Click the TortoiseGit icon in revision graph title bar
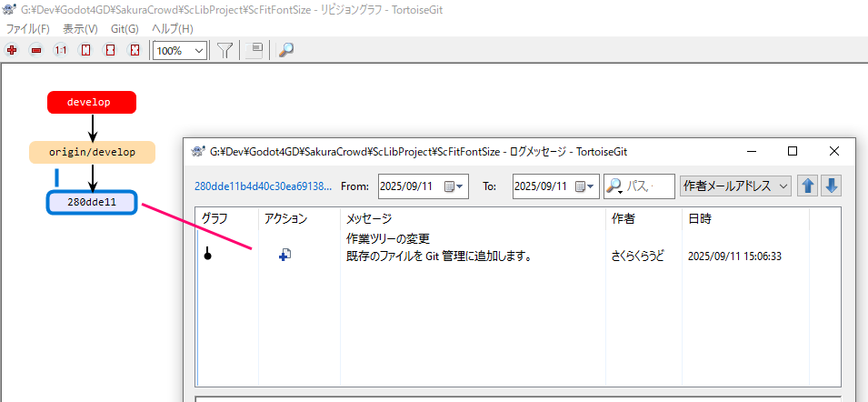 [10, 10]
